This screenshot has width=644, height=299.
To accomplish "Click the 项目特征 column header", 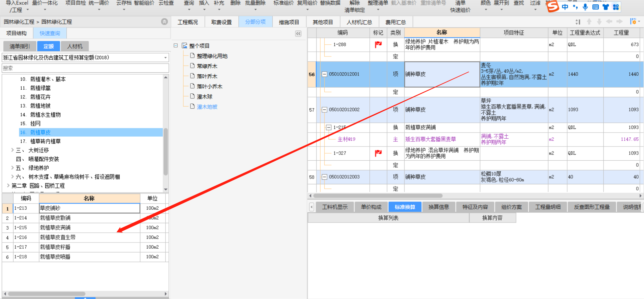I will (514, 33).
